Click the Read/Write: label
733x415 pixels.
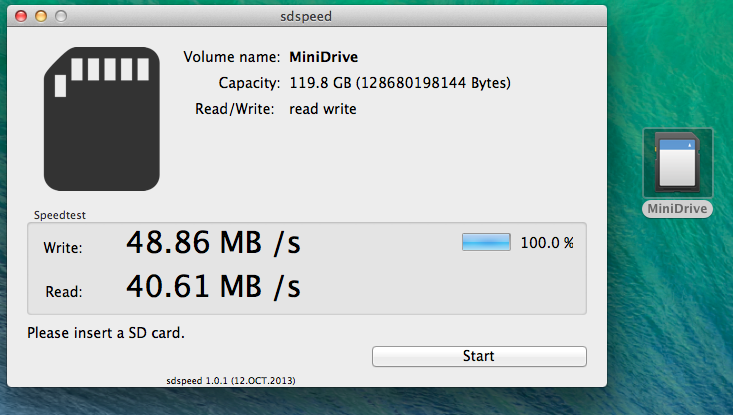point(235,109)
